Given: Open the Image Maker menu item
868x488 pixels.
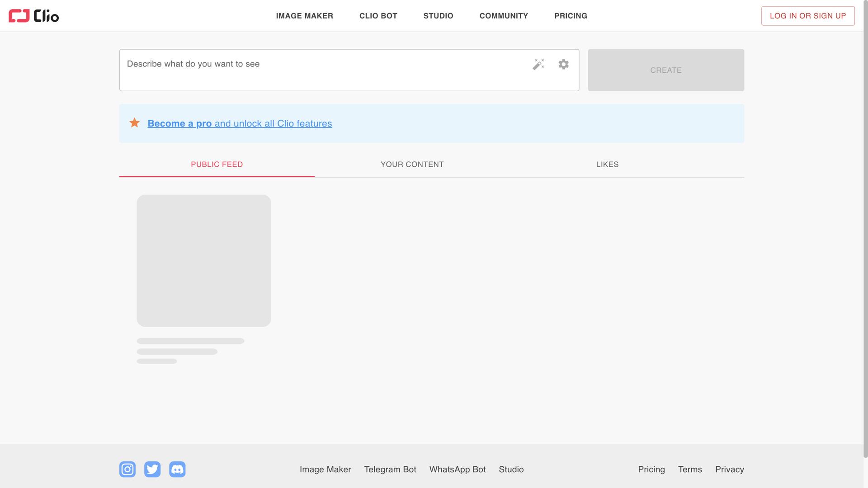Looking at the screenshot, I should [x=304, y=16].
